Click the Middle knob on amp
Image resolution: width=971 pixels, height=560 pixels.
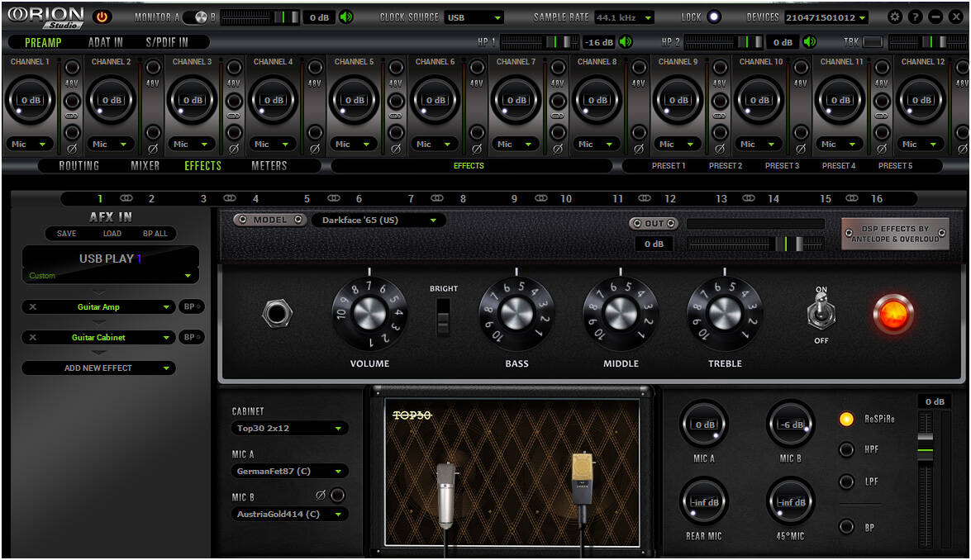pos(621,313)
